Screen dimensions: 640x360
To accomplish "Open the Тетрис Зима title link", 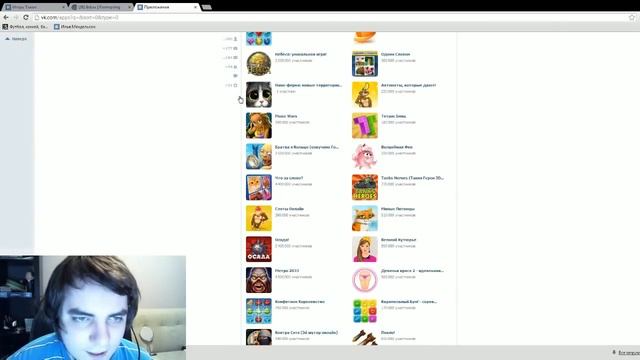I will [393, 116].
